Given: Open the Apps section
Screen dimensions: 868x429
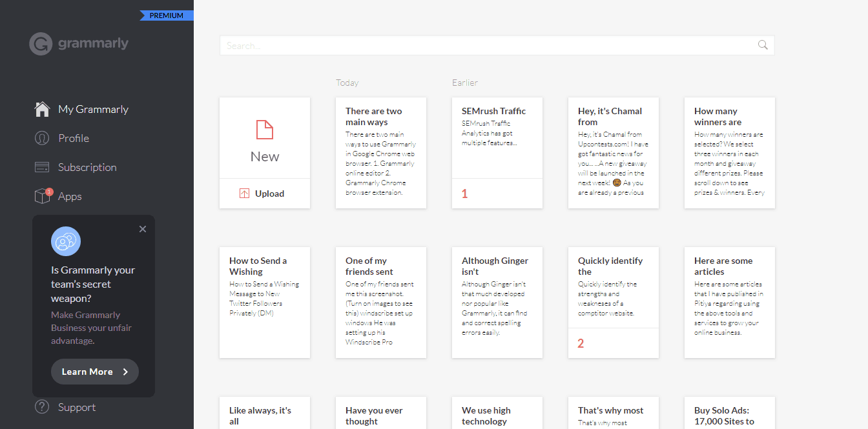Looking at the screenshot, I should tap(70, 196).
